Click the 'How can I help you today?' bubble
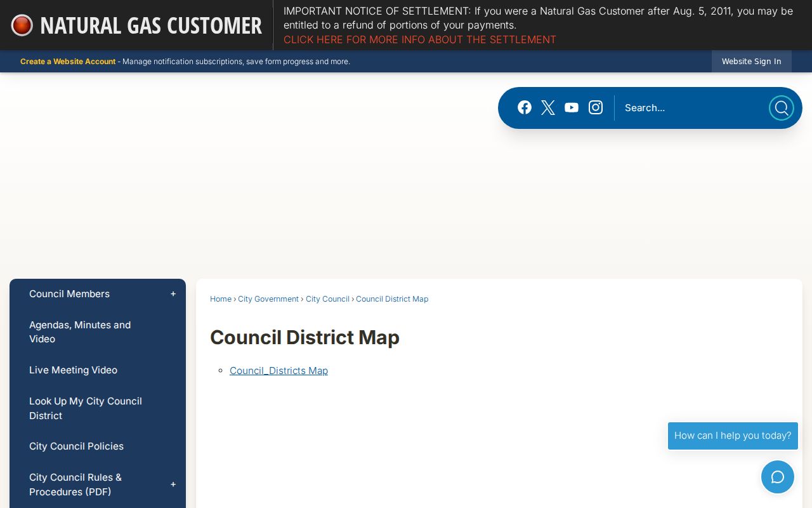 tap(733, 436)
